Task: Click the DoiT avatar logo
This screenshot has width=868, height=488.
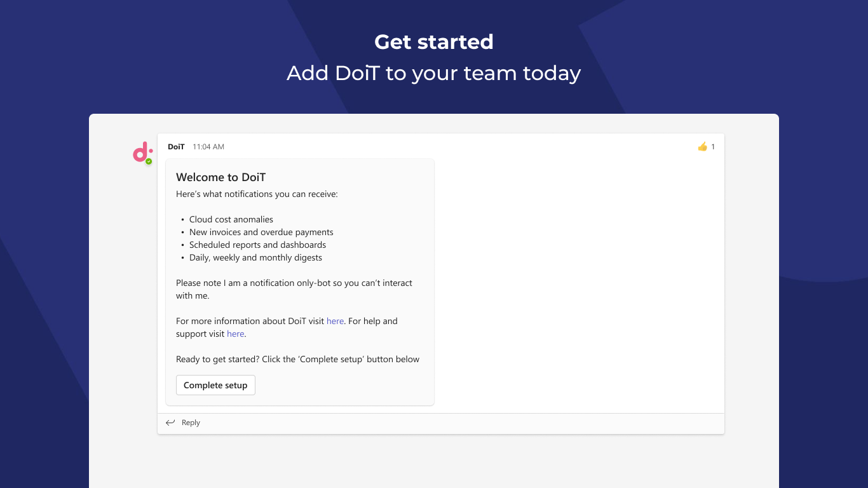Action: coord(142,152)
